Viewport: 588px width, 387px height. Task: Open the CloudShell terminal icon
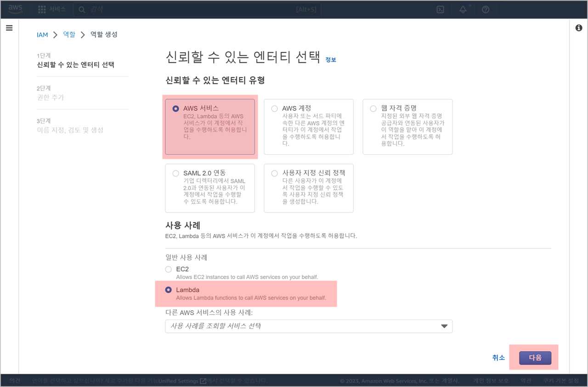440,10
